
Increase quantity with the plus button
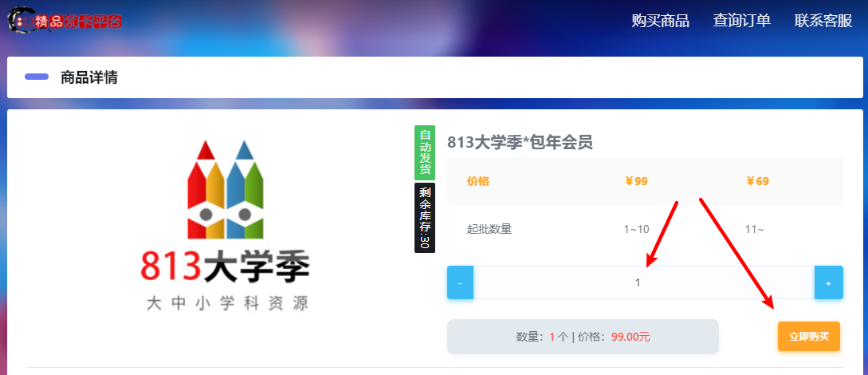[828, 283]
